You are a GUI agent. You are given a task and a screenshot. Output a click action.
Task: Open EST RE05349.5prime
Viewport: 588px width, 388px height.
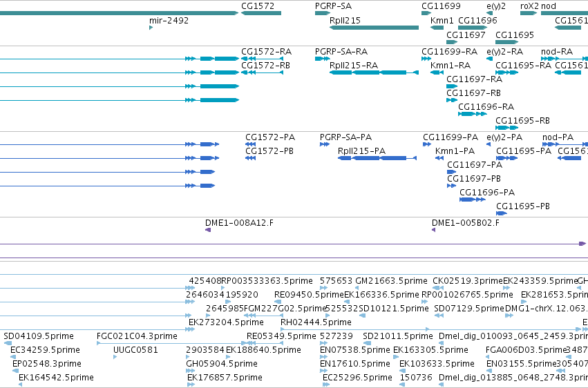tap(265, 343)
